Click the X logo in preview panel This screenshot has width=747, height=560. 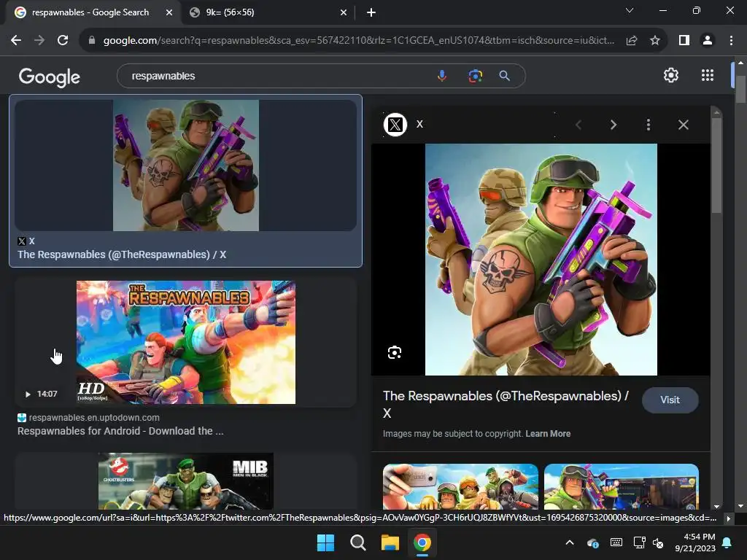pyautogui.click(x=395, y=125)
